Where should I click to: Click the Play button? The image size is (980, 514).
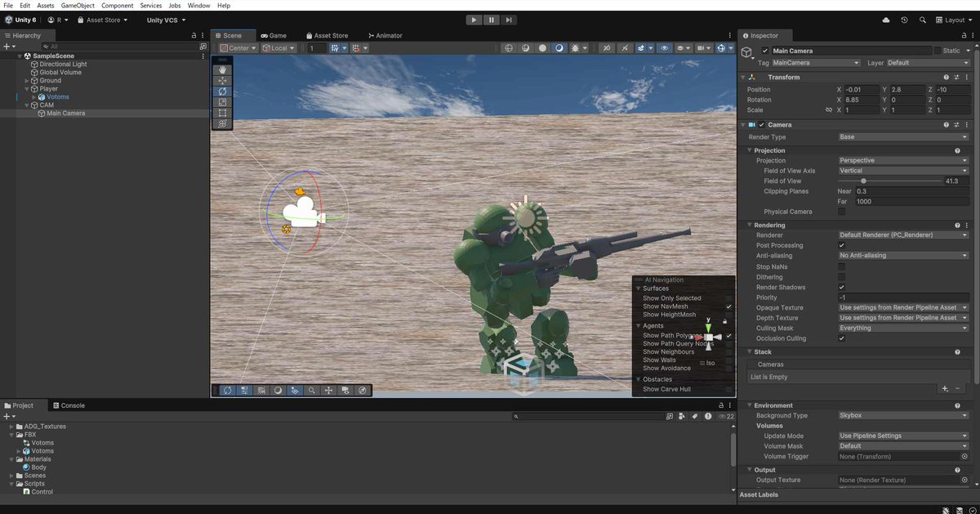(x=474, y=20)
